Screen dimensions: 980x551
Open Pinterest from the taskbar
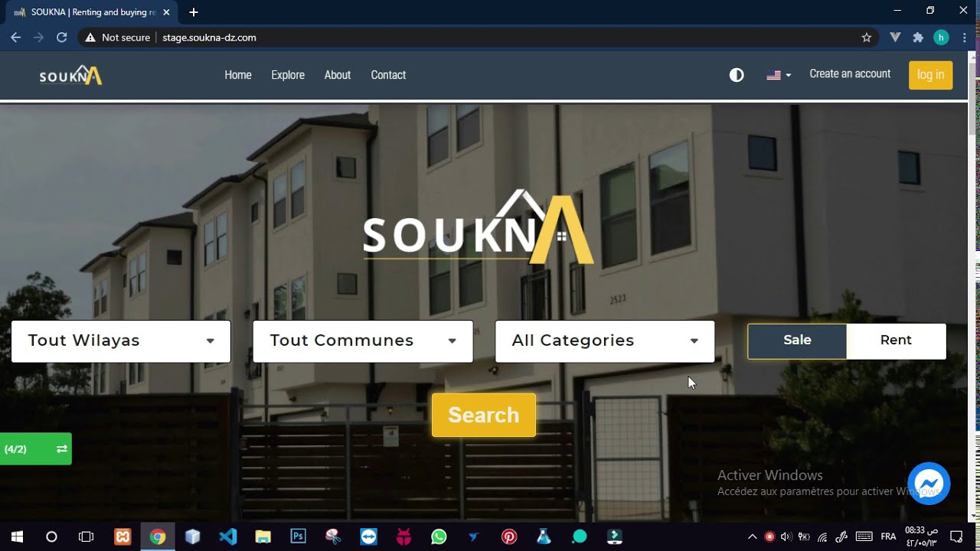pos(509,536)
